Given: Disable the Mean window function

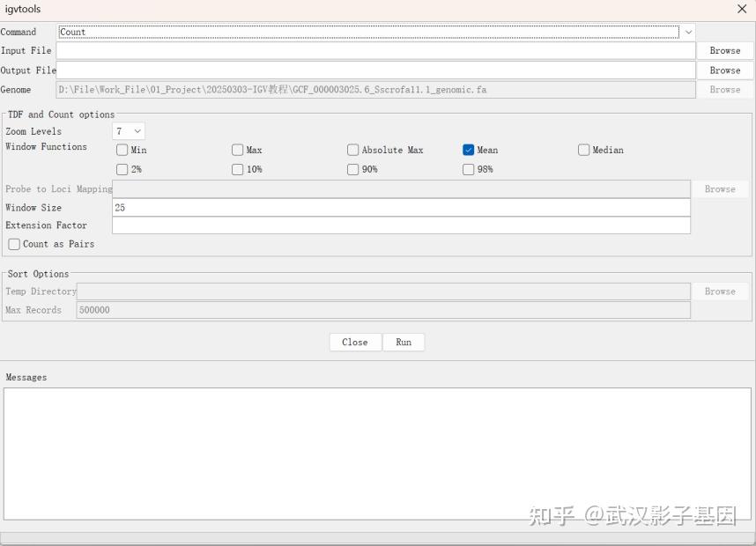Looking at the screenshot, I should [x=468, y=150].
